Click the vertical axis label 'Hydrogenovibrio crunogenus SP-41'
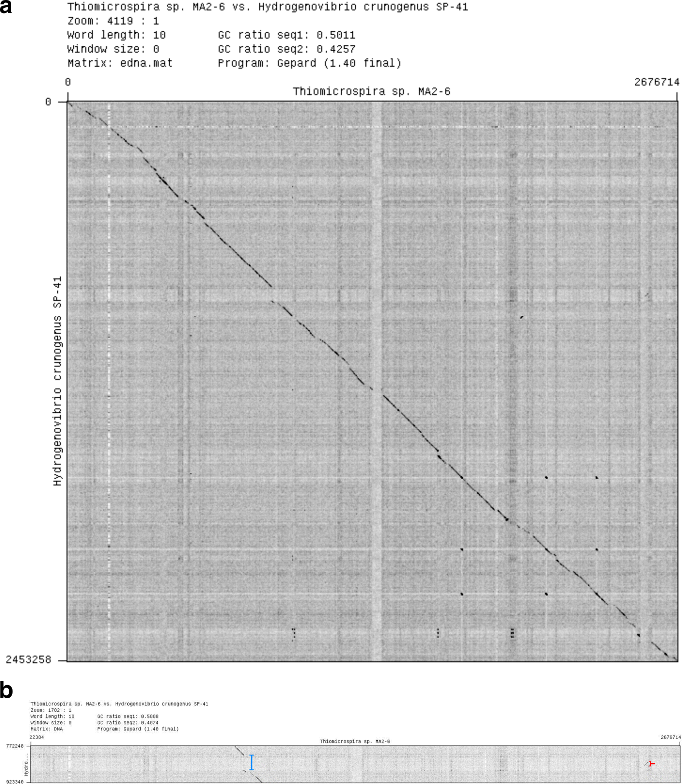 [58, 381]
